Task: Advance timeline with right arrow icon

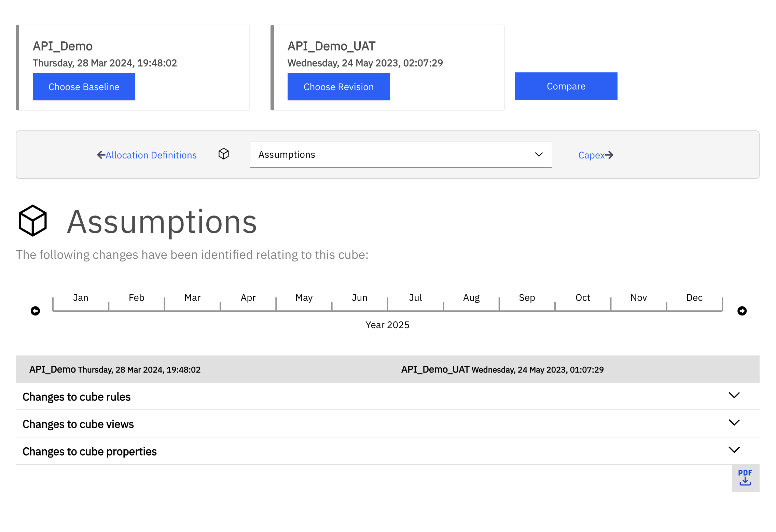Action: coord(742,311)
